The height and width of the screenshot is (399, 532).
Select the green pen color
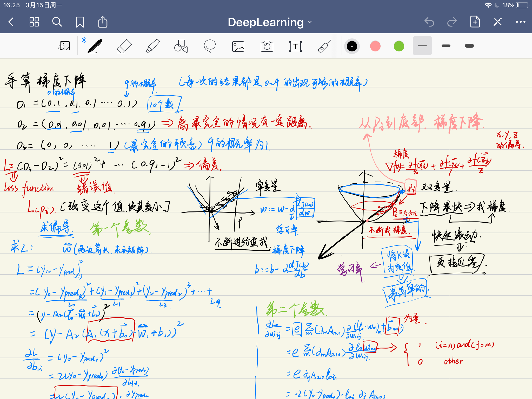(399, 46)
